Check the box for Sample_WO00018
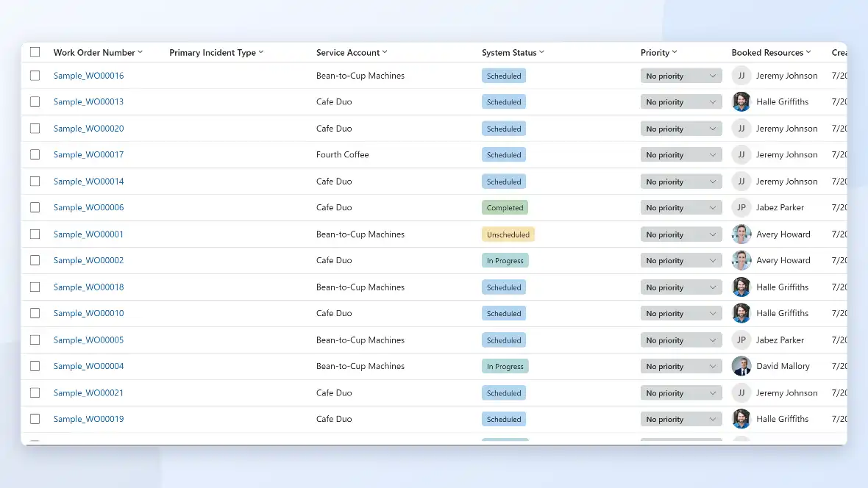This screenshot has height=488, width=868. [x=35, y=287]
